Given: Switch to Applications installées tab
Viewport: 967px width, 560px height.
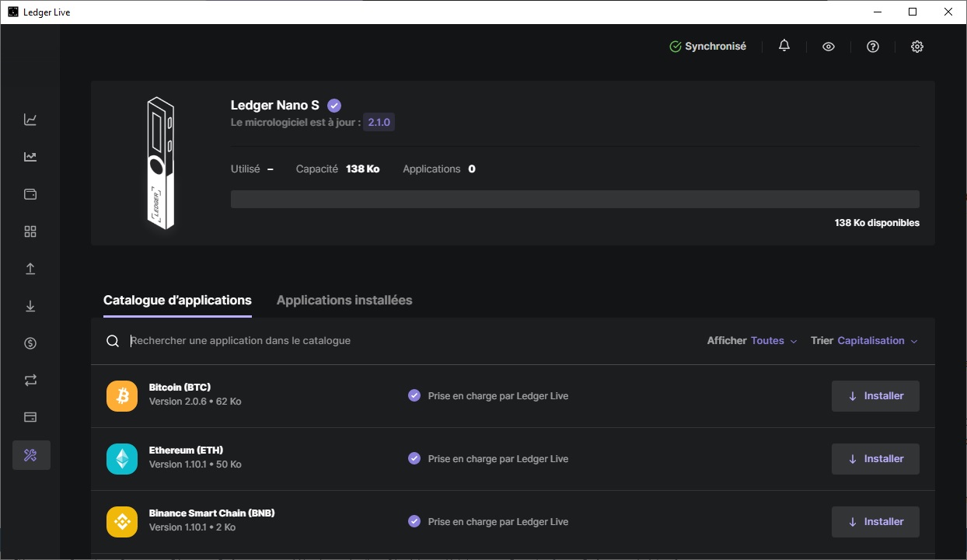Looking at the screenshot, I should point(344,300).
